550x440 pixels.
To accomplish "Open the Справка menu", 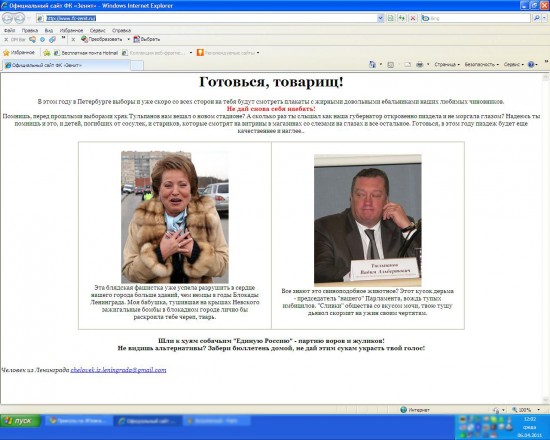I will 121,31.
